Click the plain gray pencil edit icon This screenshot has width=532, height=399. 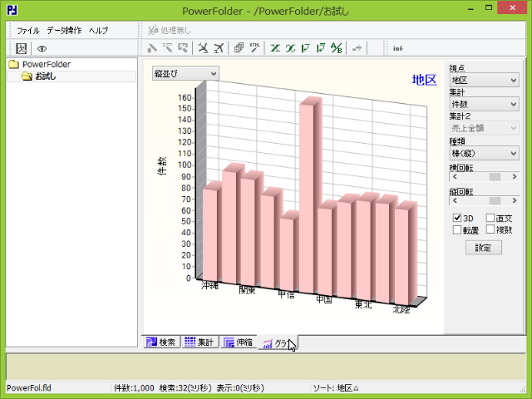[152, 48]
